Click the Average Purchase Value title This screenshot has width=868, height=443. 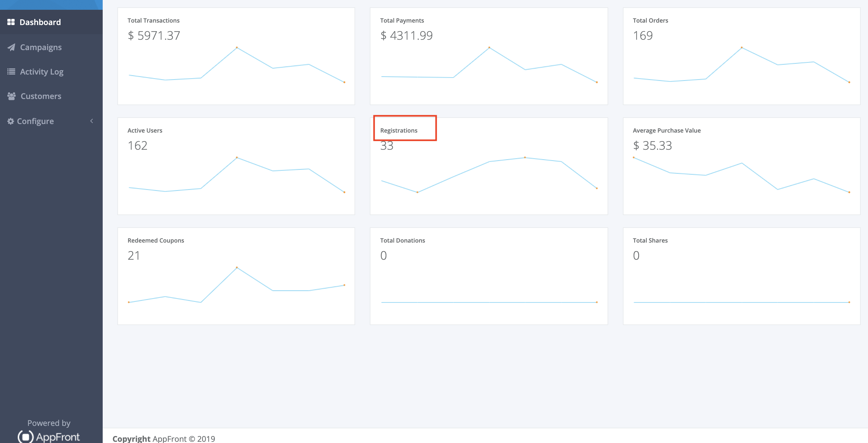[x=667, y=130]
